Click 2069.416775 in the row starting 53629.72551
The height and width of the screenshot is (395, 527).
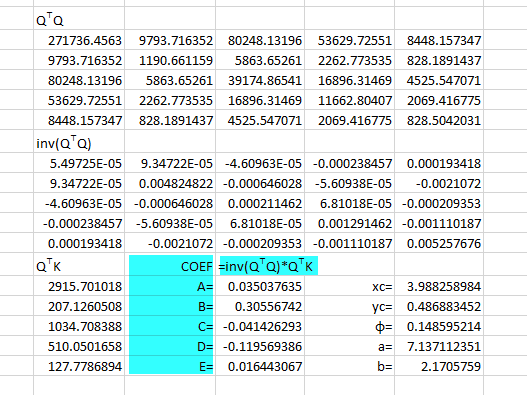439,101
